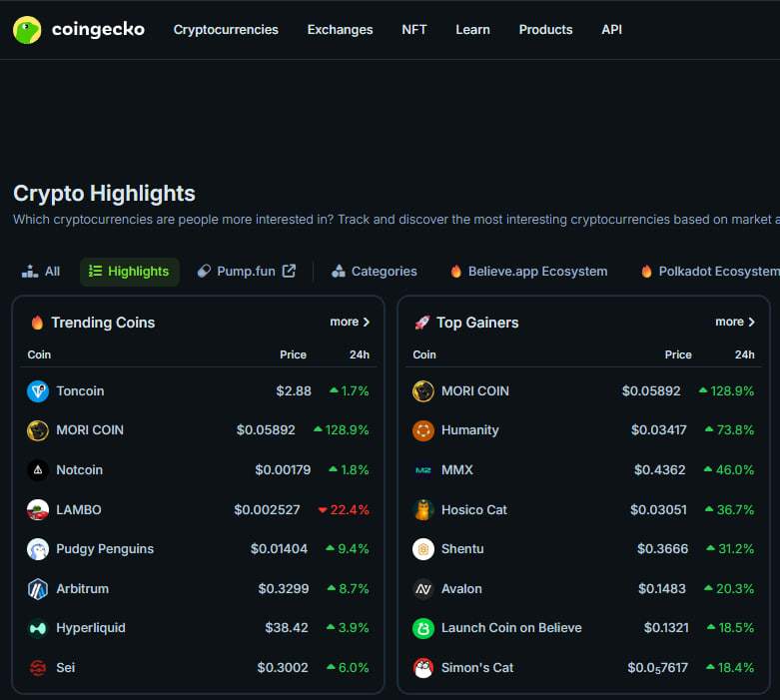The width and height of the screenshot is (780, 700).
Task: Click more in Trending Coins
Action: click(x=350, y=322)
